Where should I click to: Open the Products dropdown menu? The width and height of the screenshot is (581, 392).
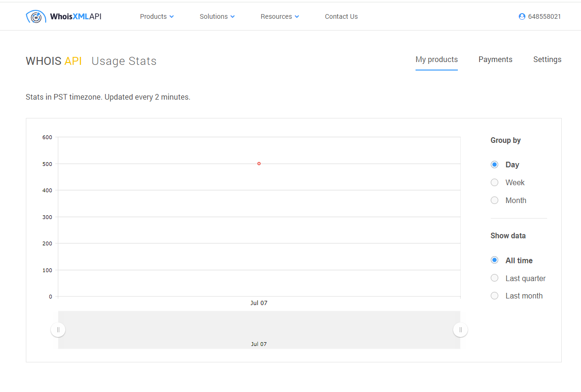click(x=157, y=16)
